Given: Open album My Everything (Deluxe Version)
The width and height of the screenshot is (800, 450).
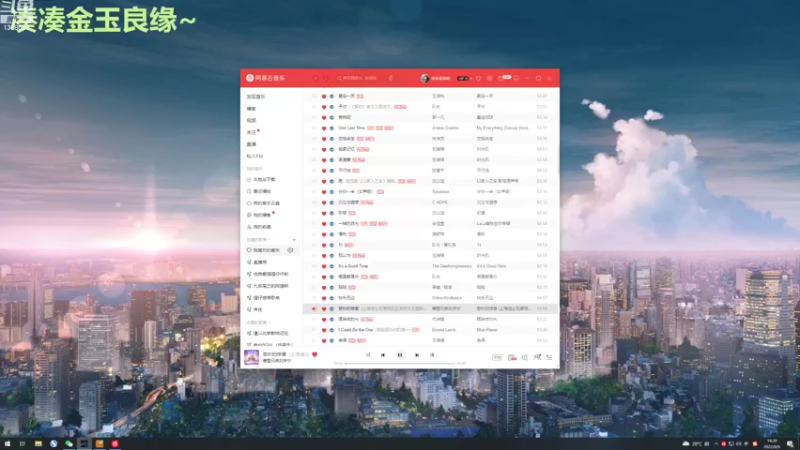Looking at the screenshot, I should (503, 128).
